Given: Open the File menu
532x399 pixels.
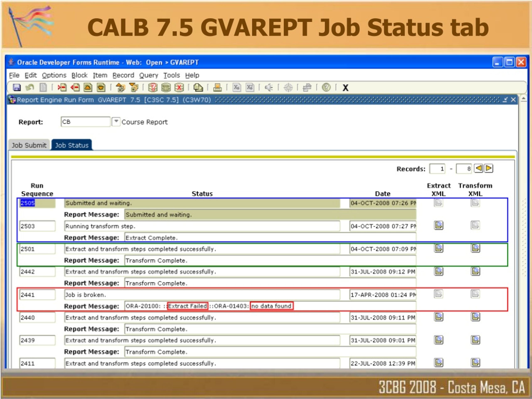Looking at the screenshot, I should click(14, 75).
